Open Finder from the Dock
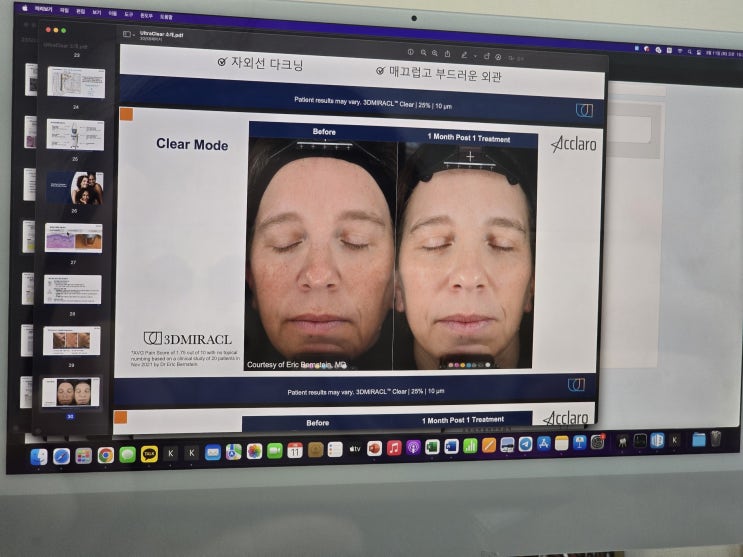This screenshot has height=557, width=743. (39, 457)
